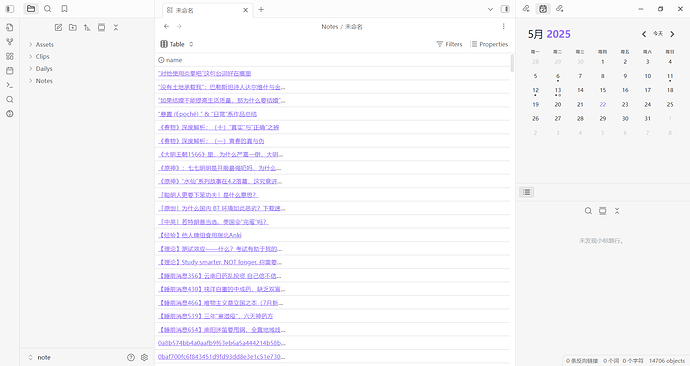Viewport: 690px width, 366px height.
Task: Click the clock icon in left ribbon
Action: (x=10, y=114)
